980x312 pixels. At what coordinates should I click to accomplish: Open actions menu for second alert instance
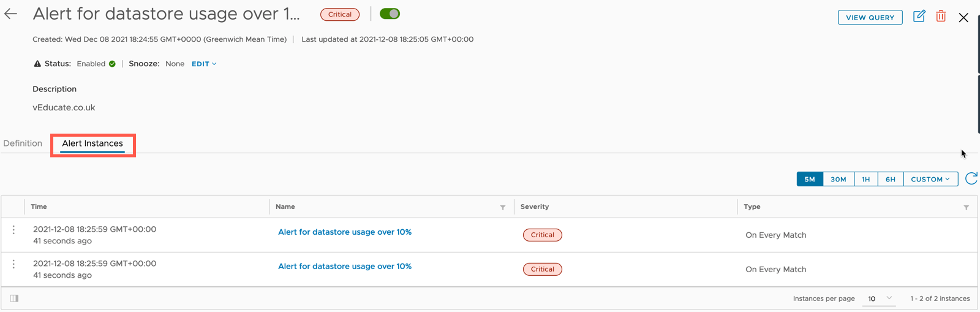pyautogui.click(x=13, y=264)
